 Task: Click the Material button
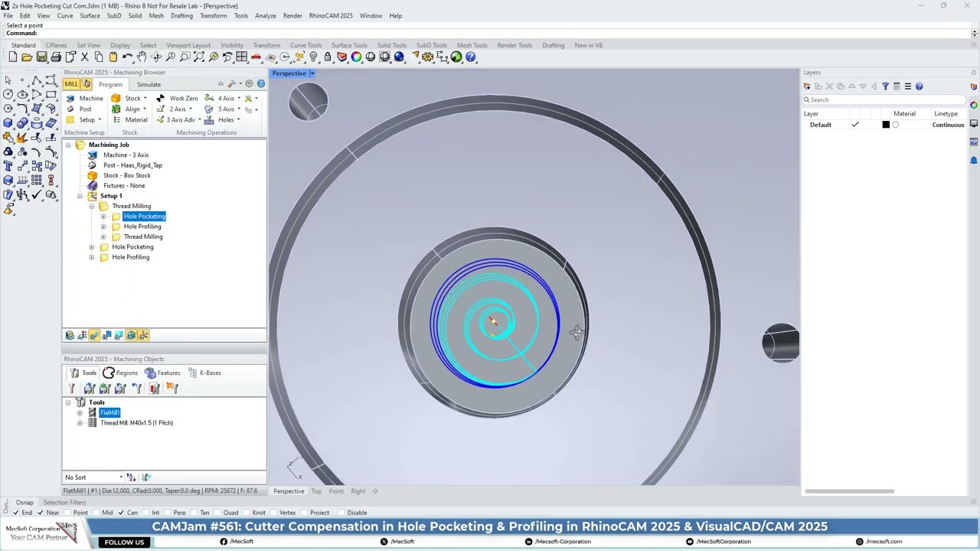pyautogui.click(x=130, y=119)
